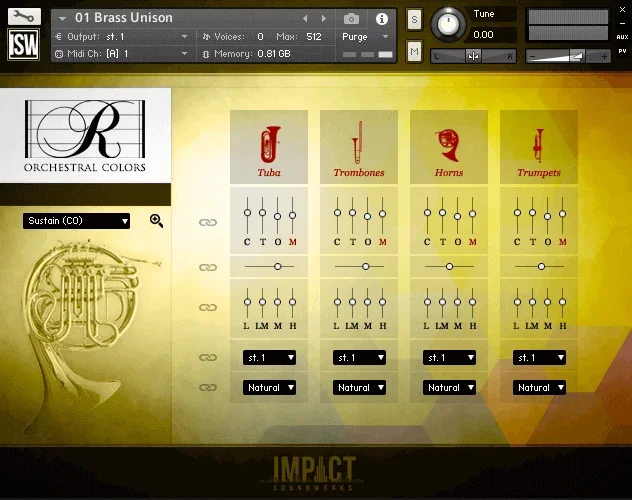The height and width of the screenshot is (500, 632).
Task: Open Trumpets Natural dropdown
Action: [539, 388]
